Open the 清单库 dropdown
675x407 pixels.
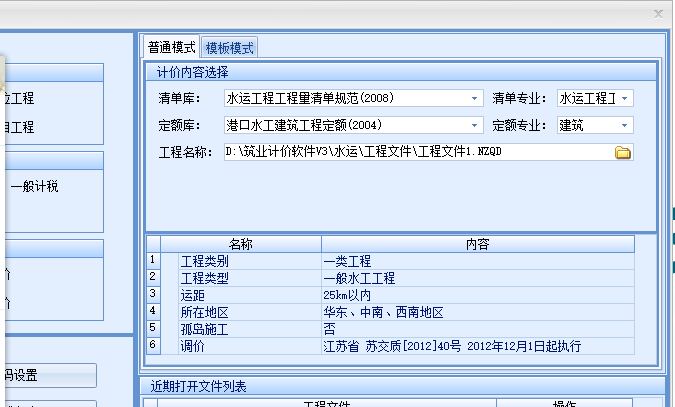tap(475, 99)
